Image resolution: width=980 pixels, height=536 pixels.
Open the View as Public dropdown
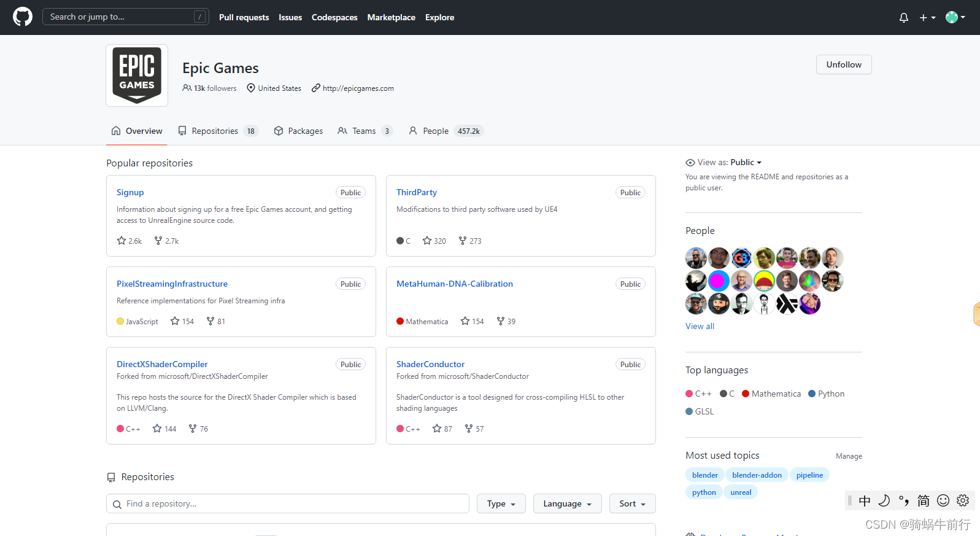(746, 162)
